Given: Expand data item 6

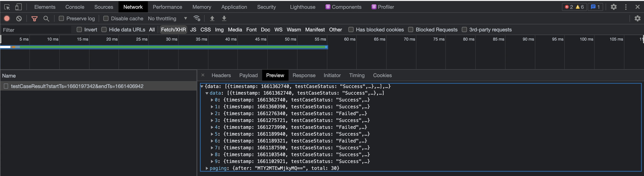Looking at the screenshot, I should (x=212, y=141).
